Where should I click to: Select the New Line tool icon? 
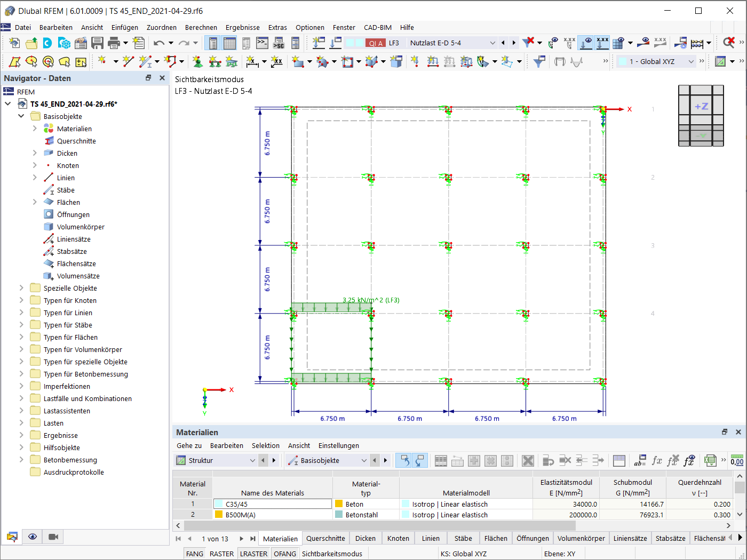pos(128,62)
